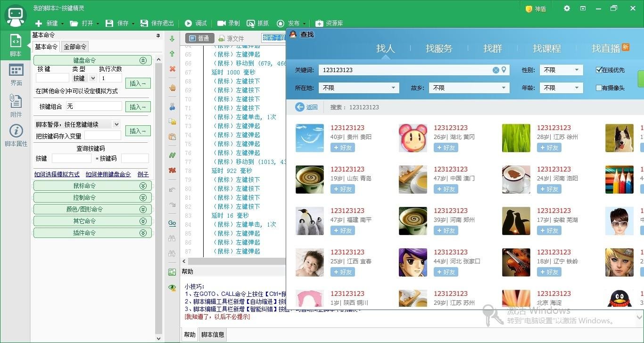Open the 脚本 sidebar panel
The height and width of the screenshot is (343, 644).
click(x=16, y=46)
